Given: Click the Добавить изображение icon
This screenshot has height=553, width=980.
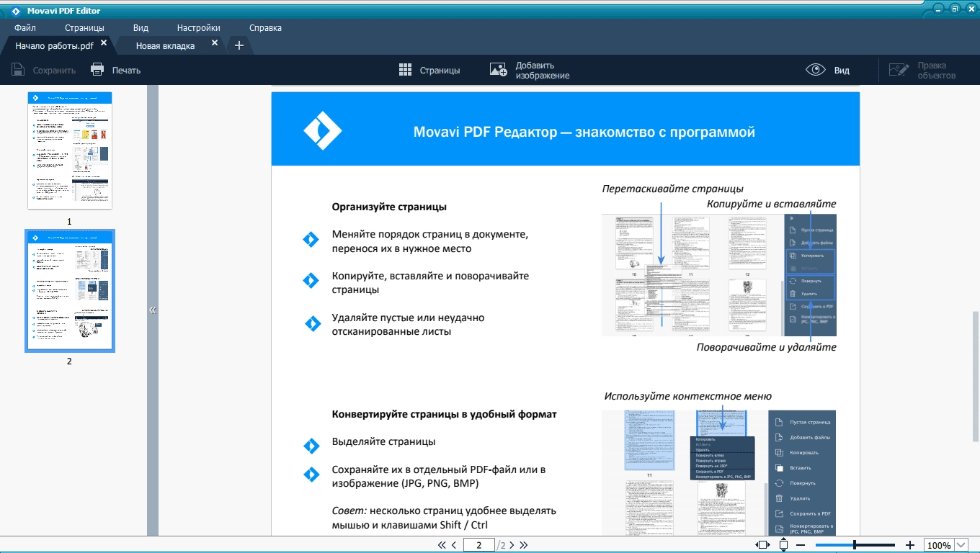Looking at the screenshot, I should coord(499,70).
